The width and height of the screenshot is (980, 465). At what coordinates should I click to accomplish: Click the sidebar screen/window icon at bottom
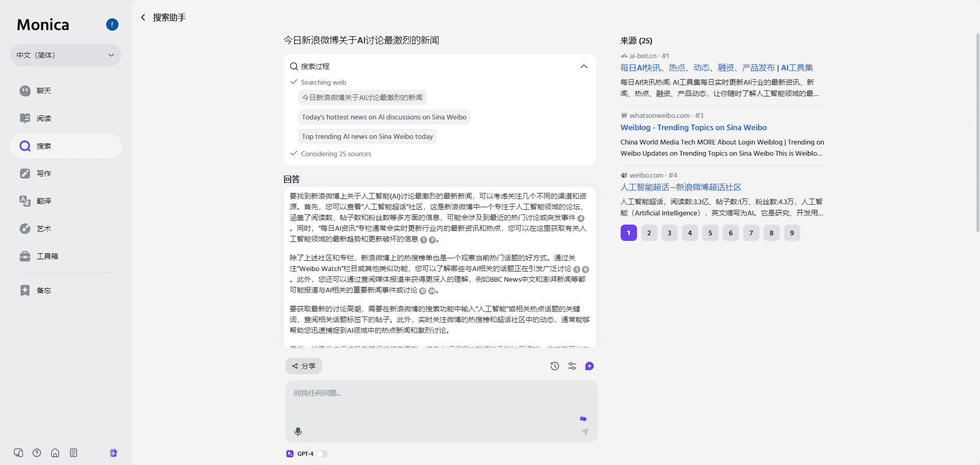[18, 453]
